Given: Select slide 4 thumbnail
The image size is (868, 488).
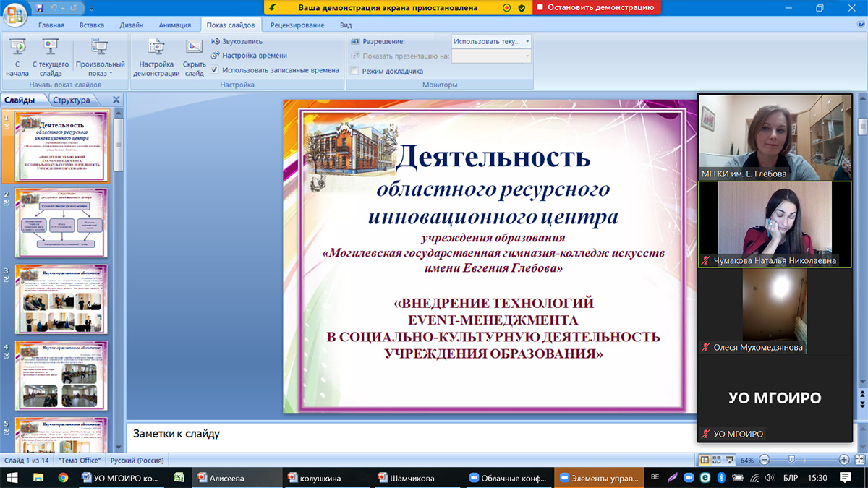Looking at the screenshot, I should point(61,375).
